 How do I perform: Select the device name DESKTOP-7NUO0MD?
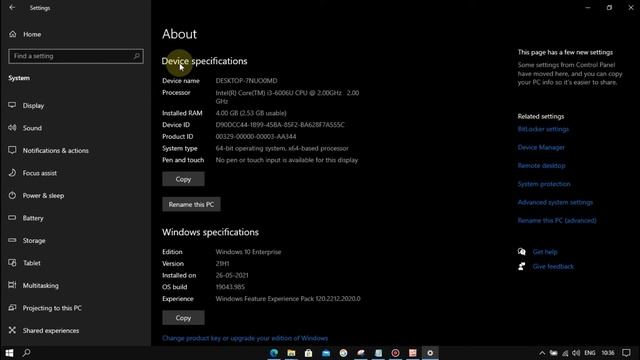[x=247, y=80]
